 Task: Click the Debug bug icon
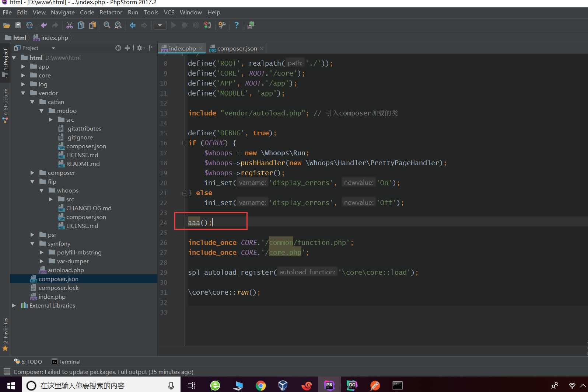click(x=185, y=25)
